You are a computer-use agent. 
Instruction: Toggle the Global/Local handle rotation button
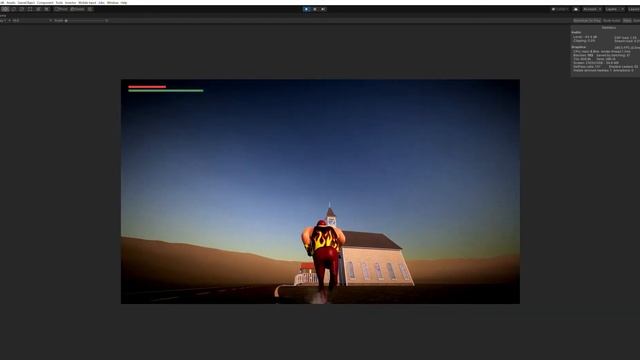pos(77,9)
